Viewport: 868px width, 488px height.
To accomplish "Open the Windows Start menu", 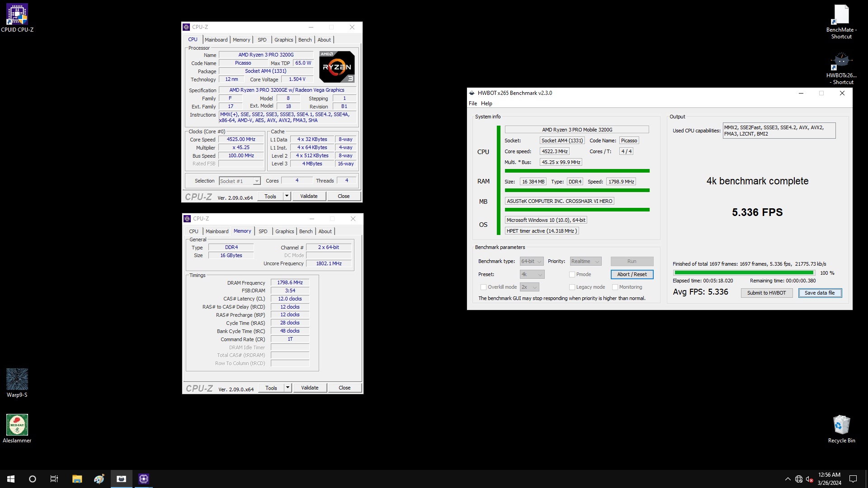I will click(11, 479).
